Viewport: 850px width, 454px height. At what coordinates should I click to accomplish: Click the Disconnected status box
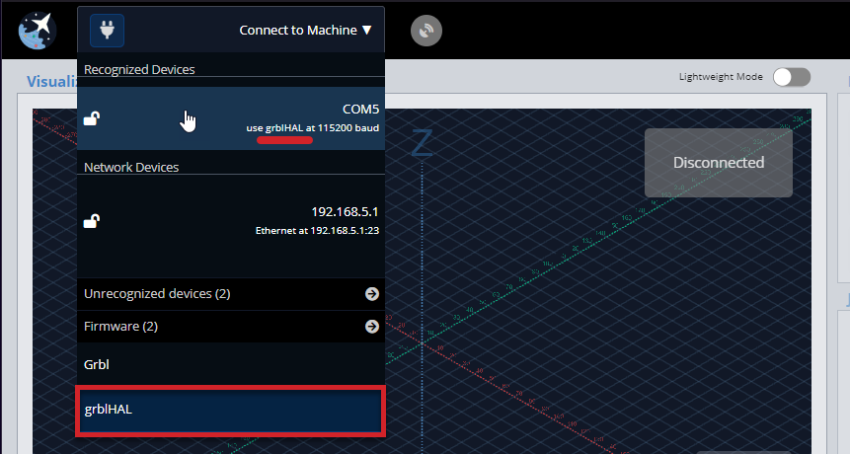click(x=719, y=163)
